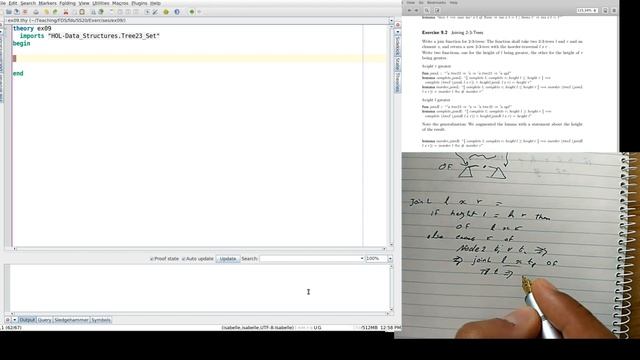Click the sidebar icon beside PDF zoom box
640x360 pixels.
click(x=605, y=10)
